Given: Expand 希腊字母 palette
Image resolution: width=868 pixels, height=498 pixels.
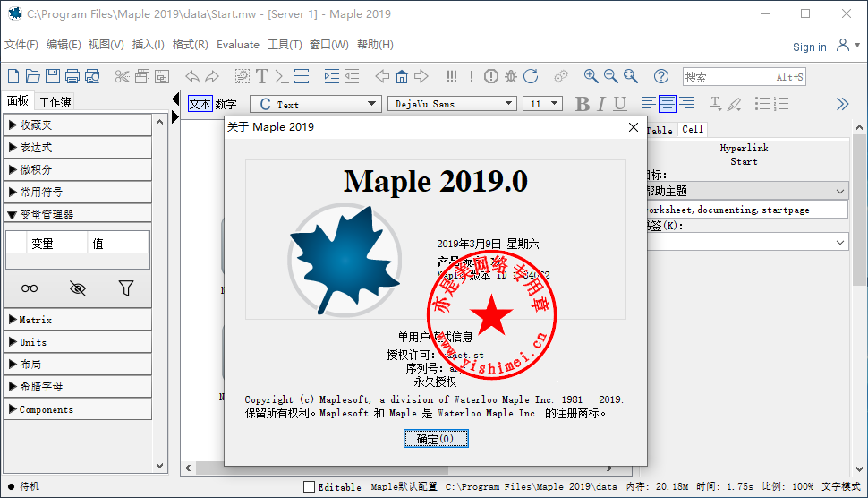Looking at the screenshot, I should 78,387.
